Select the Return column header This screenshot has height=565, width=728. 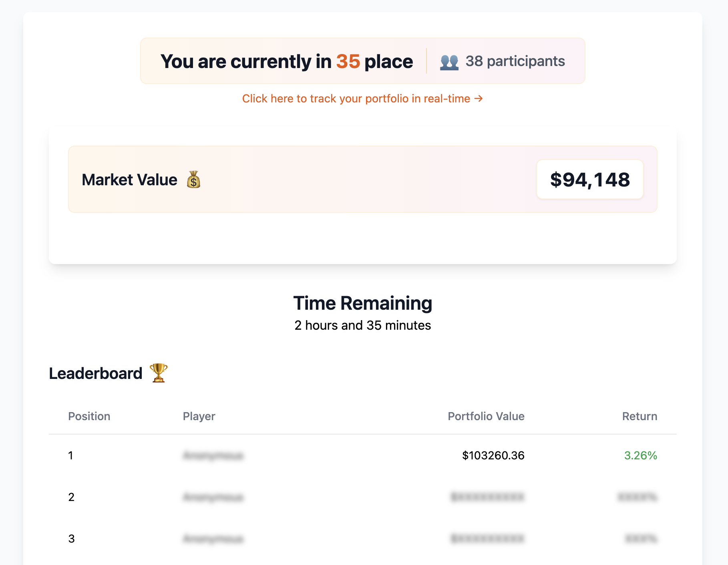640,416
